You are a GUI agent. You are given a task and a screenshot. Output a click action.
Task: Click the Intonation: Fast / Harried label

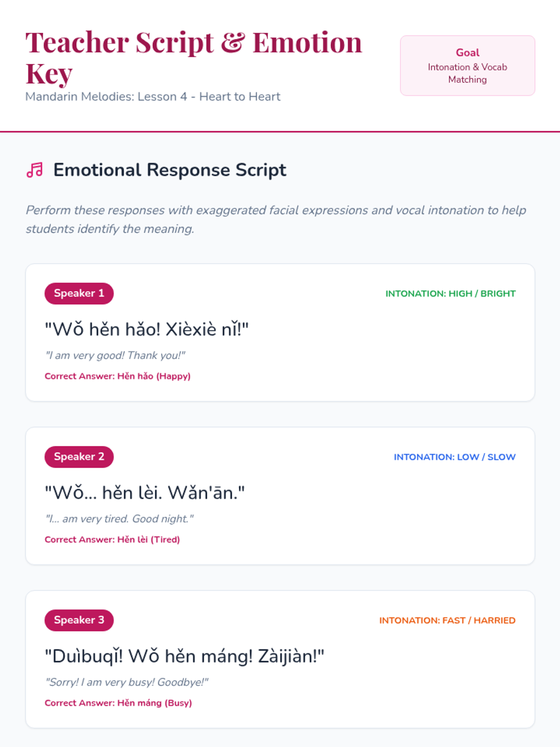447,620
